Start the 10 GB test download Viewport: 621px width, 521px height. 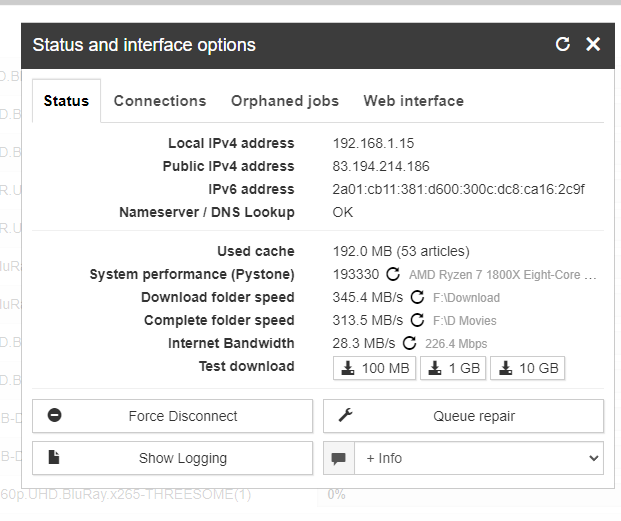528,368
